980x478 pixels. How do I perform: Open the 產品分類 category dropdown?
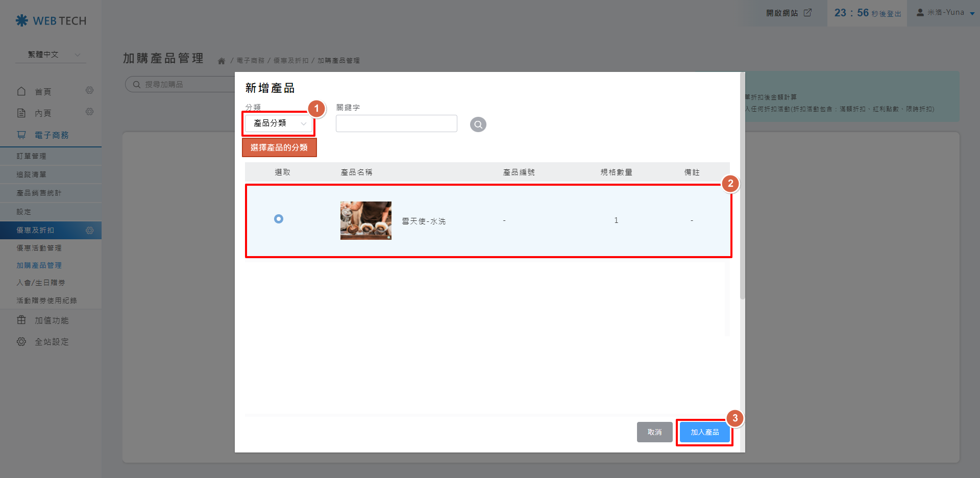click(279, 123)
